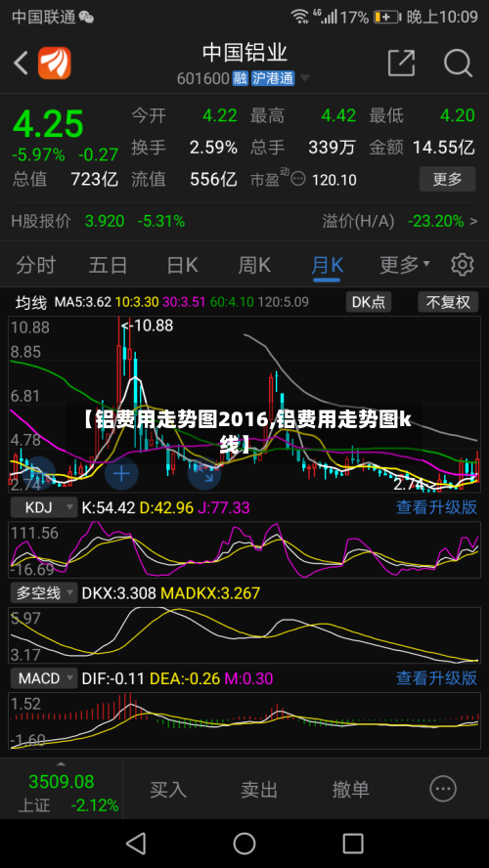Tap the yellow 10:3.30 MA value
Image resolution: width=489 pixels, height=868 pixels.
[137, 302]
